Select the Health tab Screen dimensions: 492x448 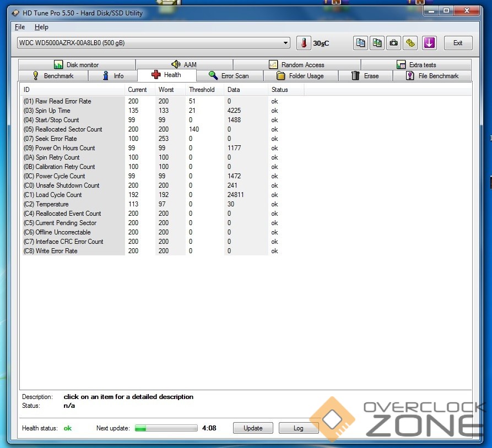(166, 75)
